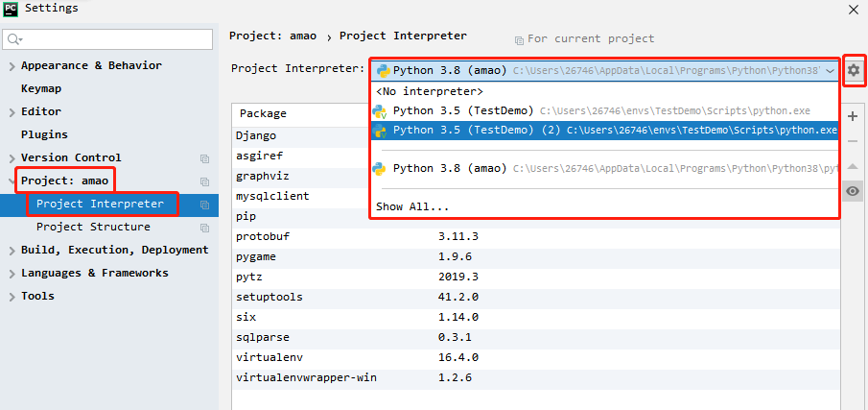Click the copy icon beside Project Interpreter row
Screen dimensions: 868x410
pyautogui.click(x=205, y=205)
